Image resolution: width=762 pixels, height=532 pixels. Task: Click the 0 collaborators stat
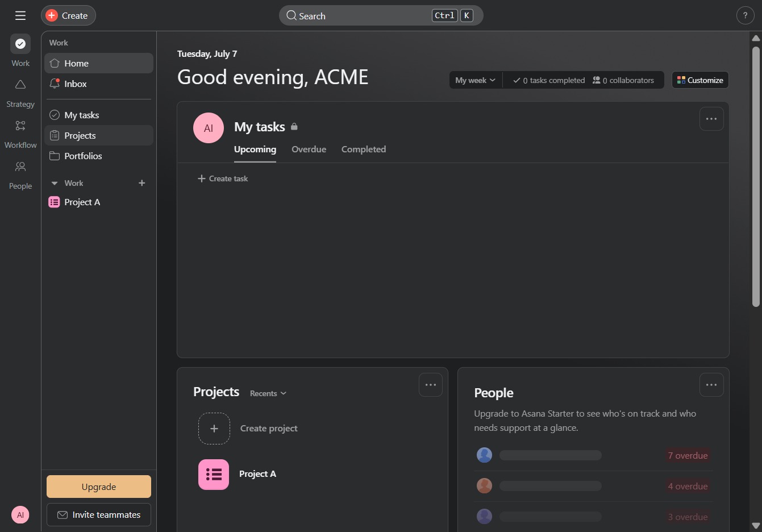pyautogui.click(x=623, y=80)
